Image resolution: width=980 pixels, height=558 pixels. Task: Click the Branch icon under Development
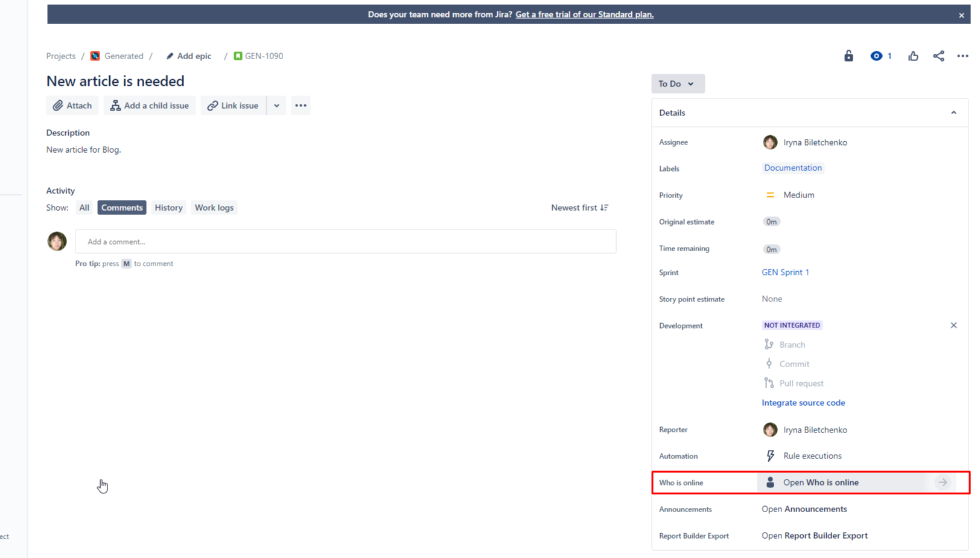[x=769, y=344]
